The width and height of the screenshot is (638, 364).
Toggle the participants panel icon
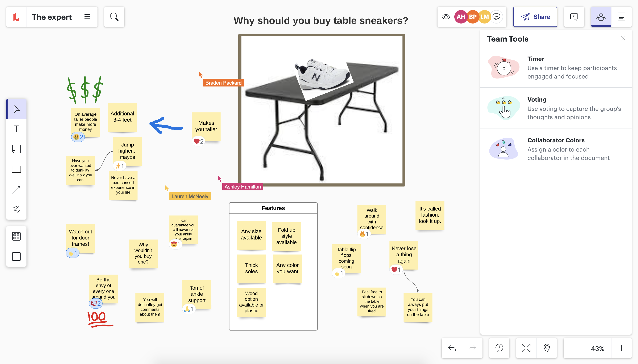[601, 17]
